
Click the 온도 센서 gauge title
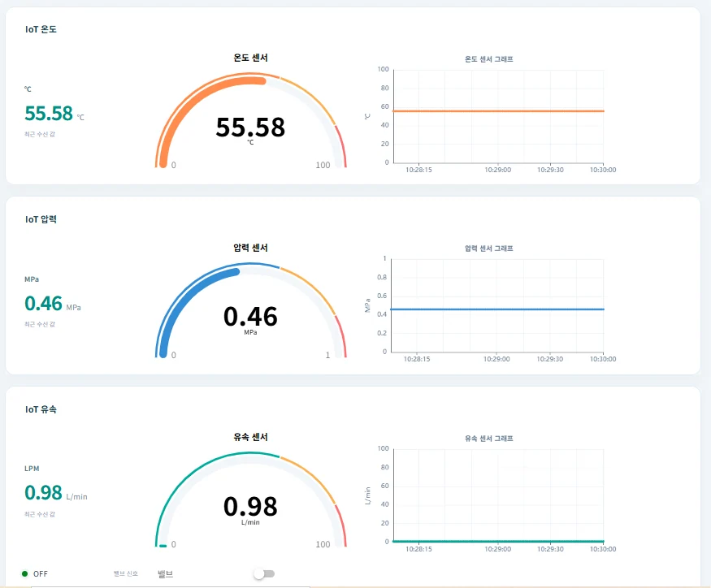coord(251,58)
